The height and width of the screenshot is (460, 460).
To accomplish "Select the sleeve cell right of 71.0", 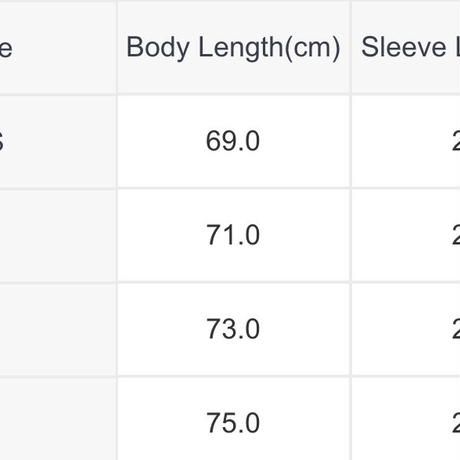I will click(406, 235).
